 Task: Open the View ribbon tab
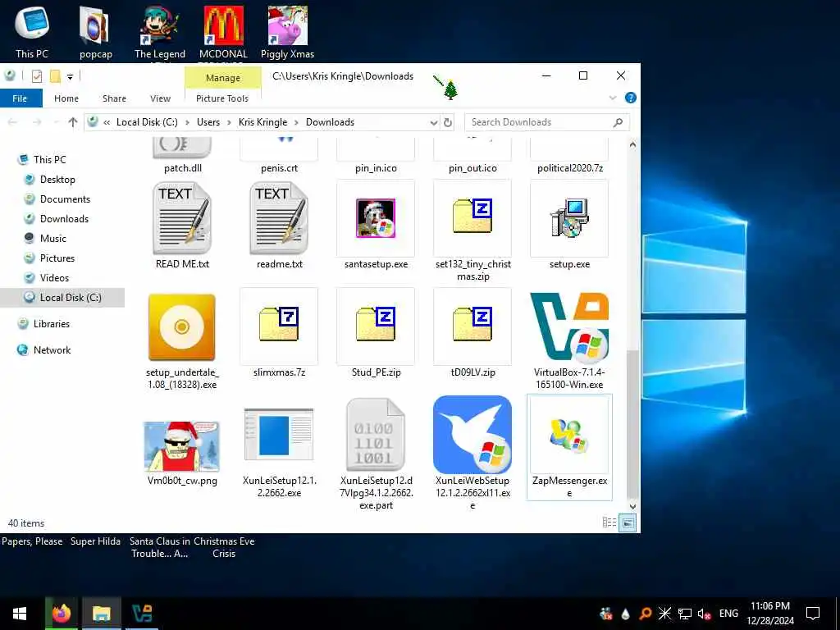click(x=160, y=98)
